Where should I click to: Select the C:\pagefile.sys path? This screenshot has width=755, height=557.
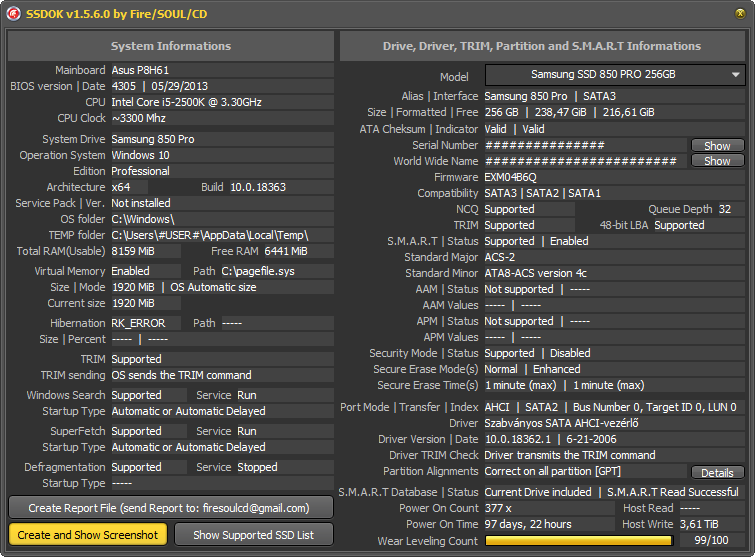258,271
